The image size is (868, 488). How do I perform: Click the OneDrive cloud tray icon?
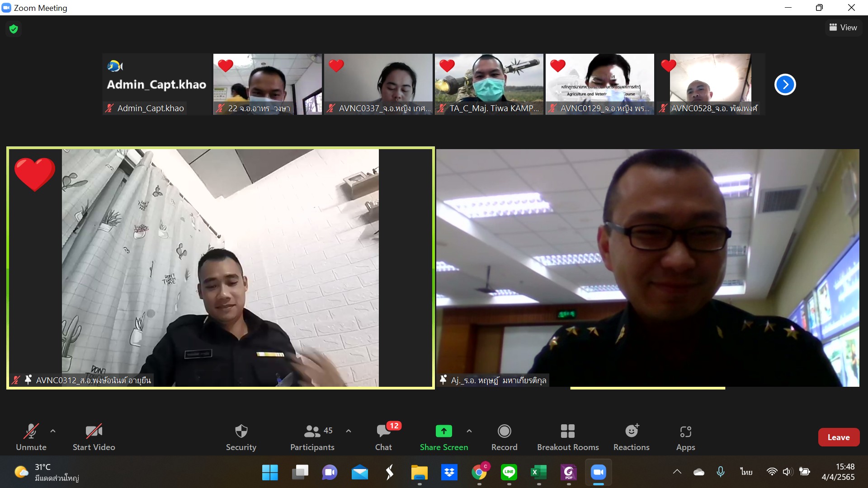[699, 472]
